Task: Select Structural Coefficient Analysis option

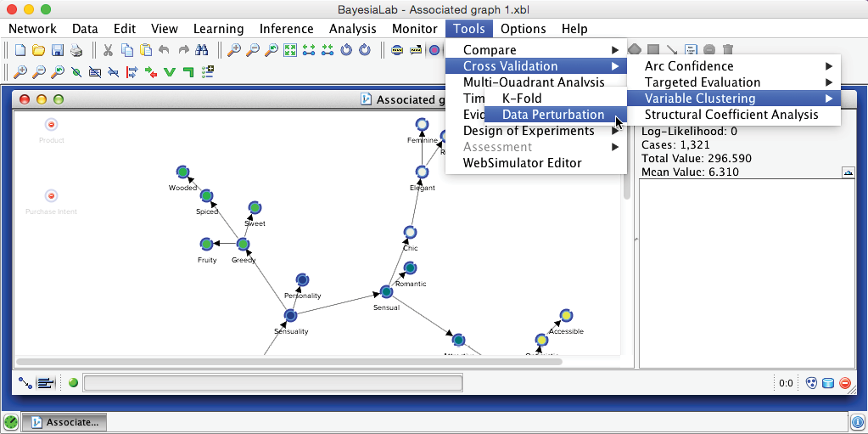Action: click(x=731, y=115)
